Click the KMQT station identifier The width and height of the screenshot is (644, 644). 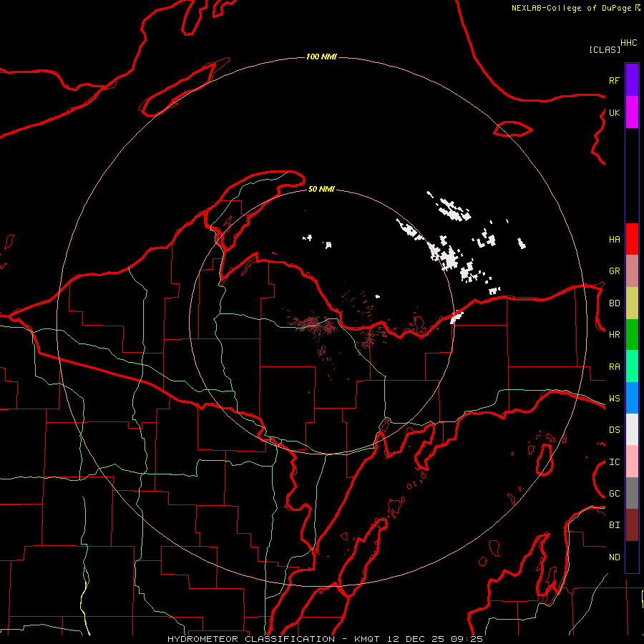tap(367, 639)
